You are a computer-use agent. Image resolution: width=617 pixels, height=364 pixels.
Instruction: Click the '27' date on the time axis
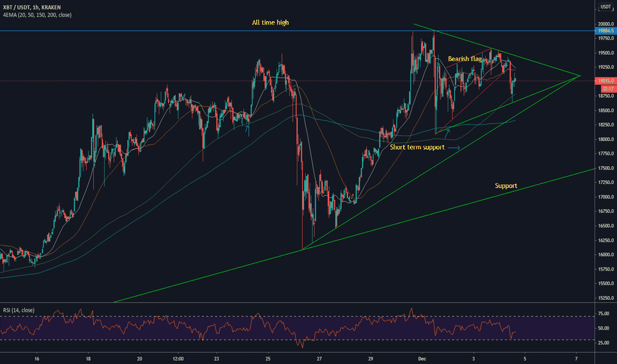pyautogui.click(x=319, y=359)
